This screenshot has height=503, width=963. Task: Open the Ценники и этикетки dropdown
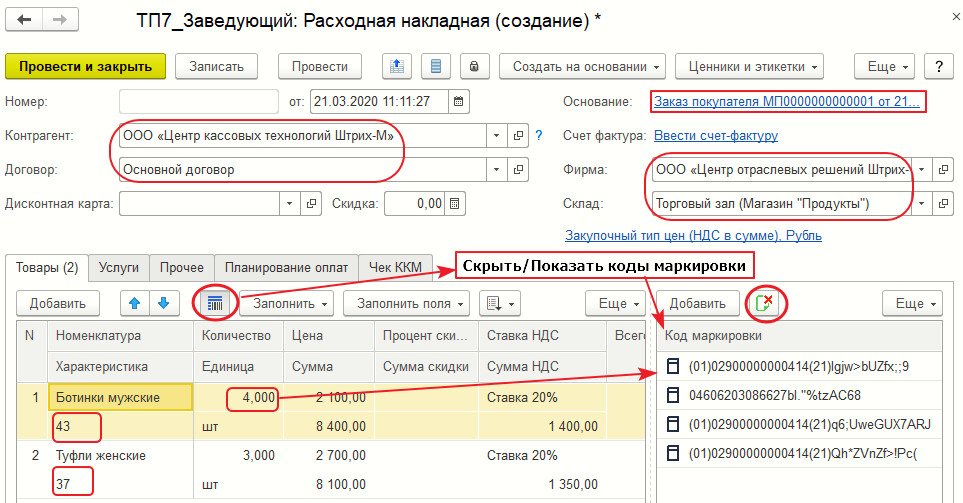(749, 67)
